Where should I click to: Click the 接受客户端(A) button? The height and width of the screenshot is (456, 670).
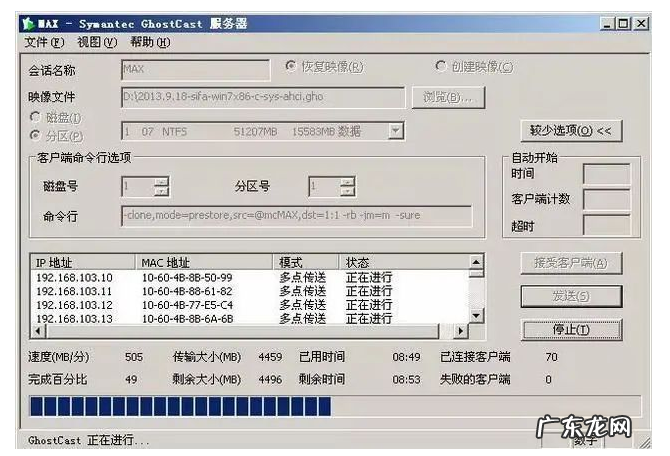[571, 263]
